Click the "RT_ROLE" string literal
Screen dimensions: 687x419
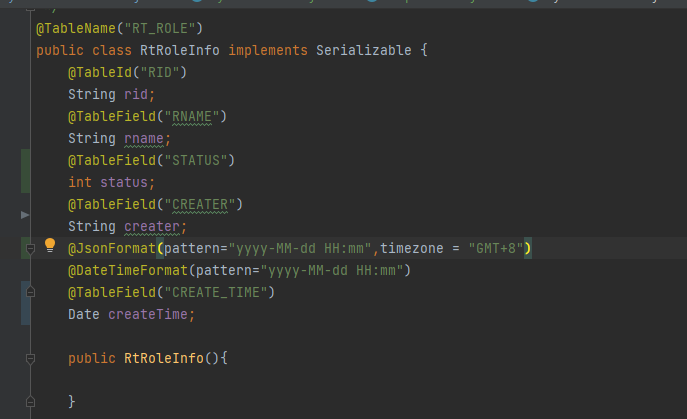[160, 28]
